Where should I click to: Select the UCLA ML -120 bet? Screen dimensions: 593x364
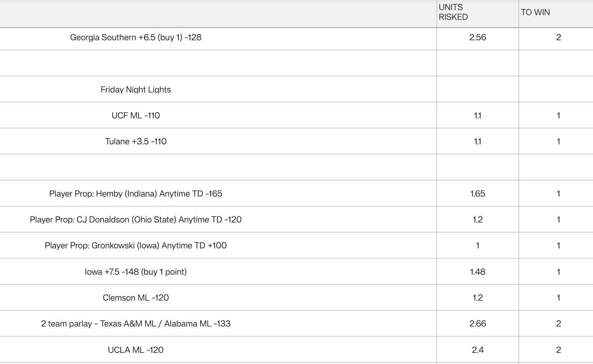pos(136,350)
